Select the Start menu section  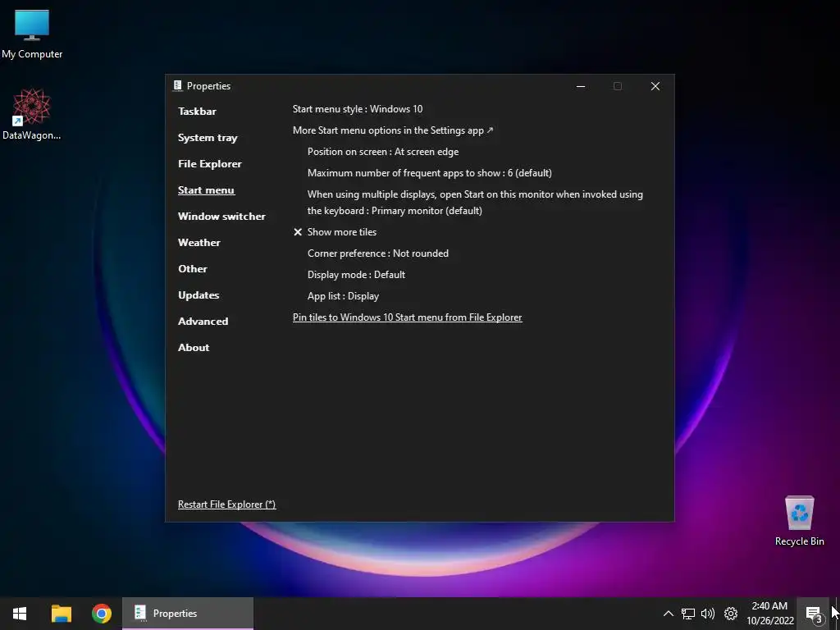206,190
